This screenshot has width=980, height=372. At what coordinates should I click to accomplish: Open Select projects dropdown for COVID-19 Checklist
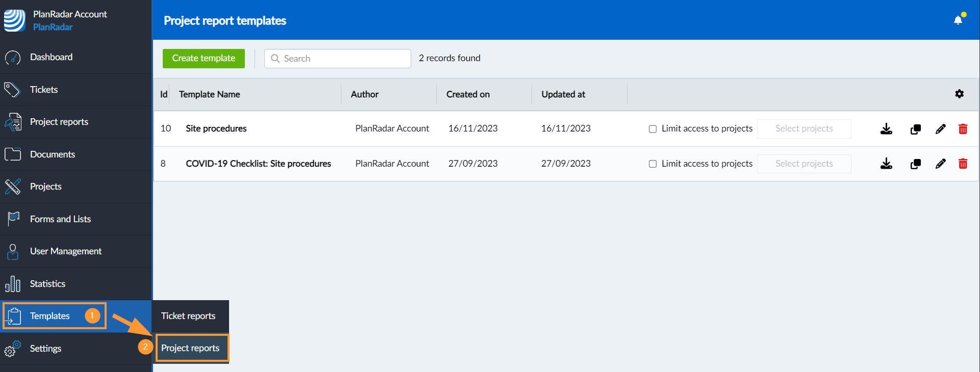click(x=803, y=164)
